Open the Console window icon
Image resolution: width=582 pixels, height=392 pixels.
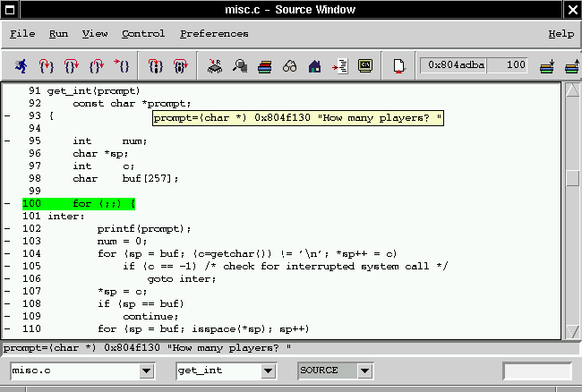point(364,65)
